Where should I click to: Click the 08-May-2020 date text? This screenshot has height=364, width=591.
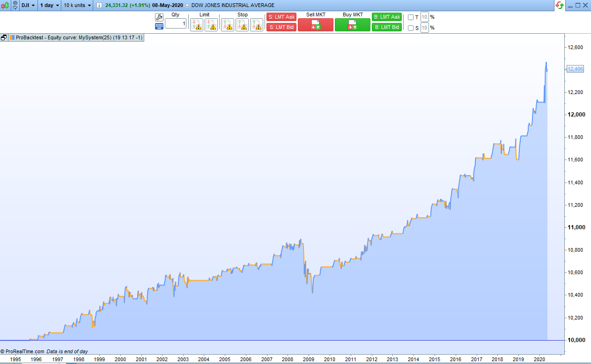(x=168, y=5)
